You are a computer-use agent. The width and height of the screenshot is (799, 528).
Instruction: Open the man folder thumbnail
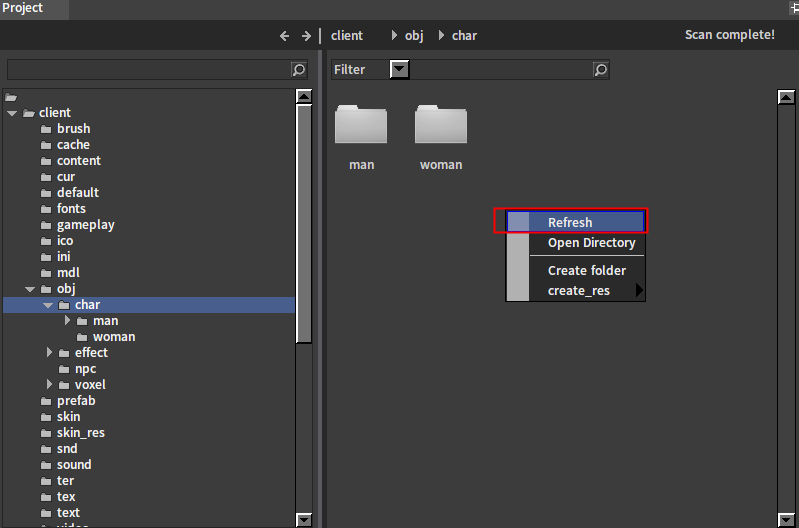pos(361,125)
